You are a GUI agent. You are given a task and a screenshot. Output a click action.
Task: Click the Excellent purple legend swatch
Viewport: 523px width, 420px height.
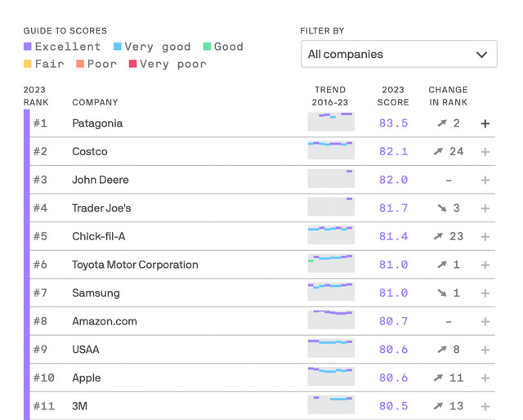(28, 47)
